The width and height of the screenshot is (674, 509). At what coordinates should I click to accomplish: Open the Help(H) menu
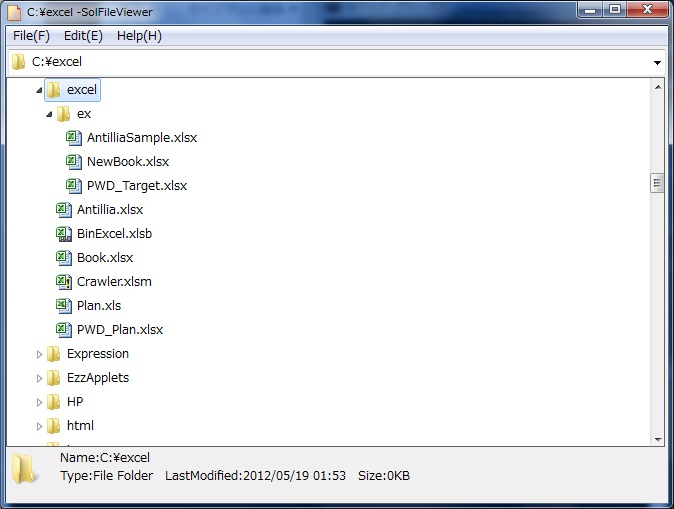[139, 36]
